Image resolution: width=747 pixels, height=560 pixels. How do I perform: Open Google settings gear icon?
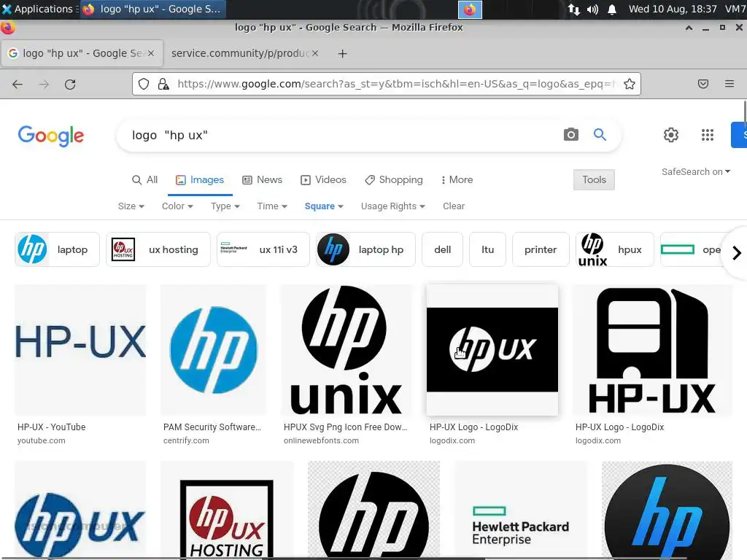(x=671, y=135)
